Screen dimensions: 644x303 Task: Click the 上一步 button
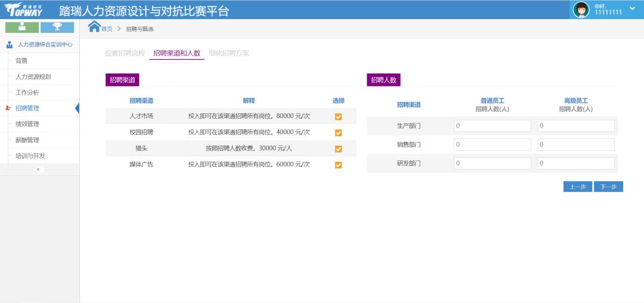[x=577, y=187]
